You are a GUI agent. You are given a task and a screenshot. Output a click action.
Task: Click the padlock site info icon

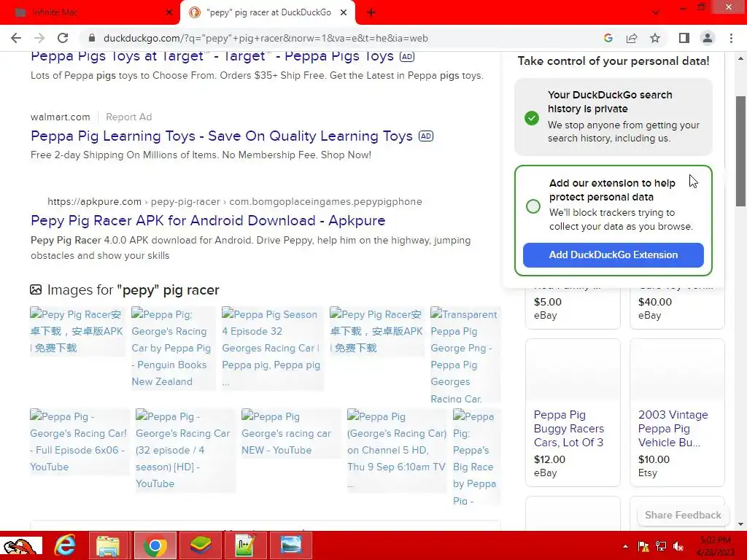click(92, 38)
